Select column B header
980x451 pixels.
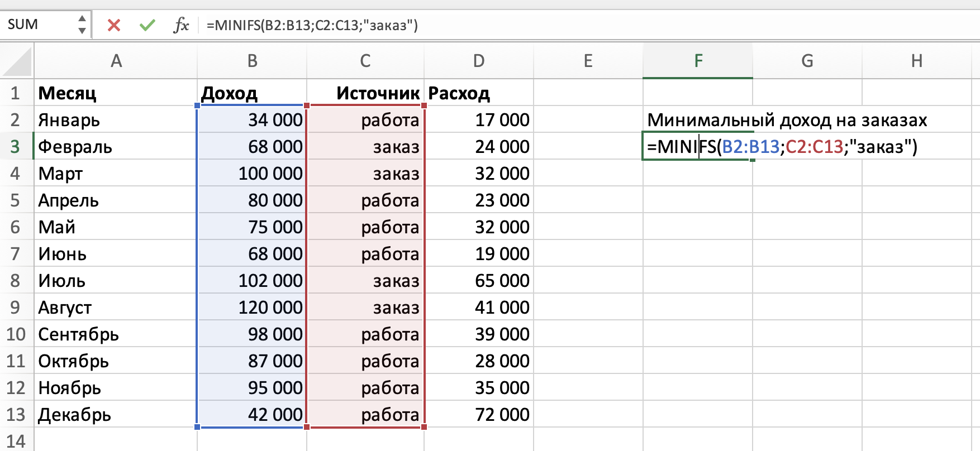click(x=252, y=61)
